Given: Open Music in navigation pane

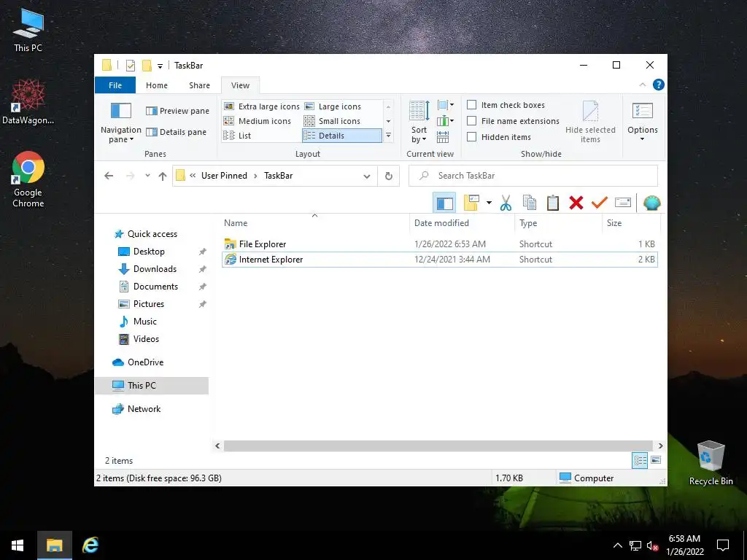Looking at the screenshot, I should click(x=144, y=322).
